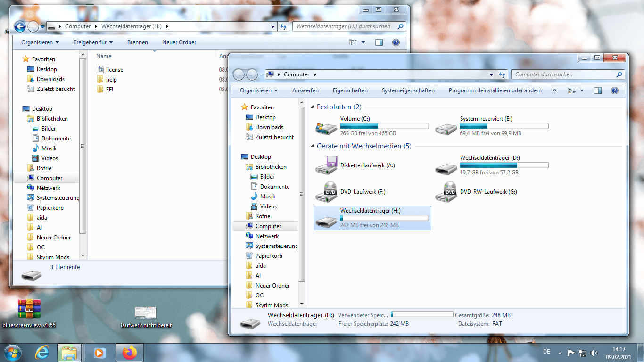
Task: Select DVD-RW-Laufwerk (G:) icon
Action: pyautogui.click(x=446, y=192)
